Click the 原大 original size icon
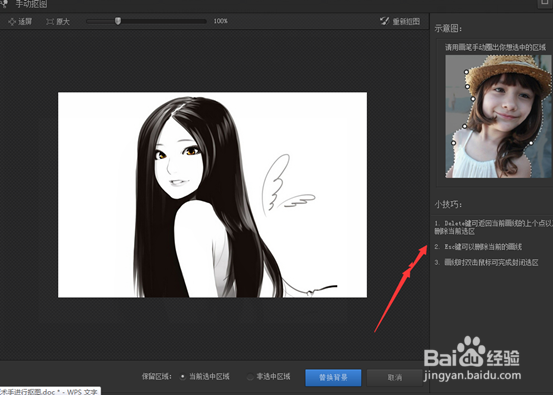This screenshot has height=395, width=553. pos(50,22)
